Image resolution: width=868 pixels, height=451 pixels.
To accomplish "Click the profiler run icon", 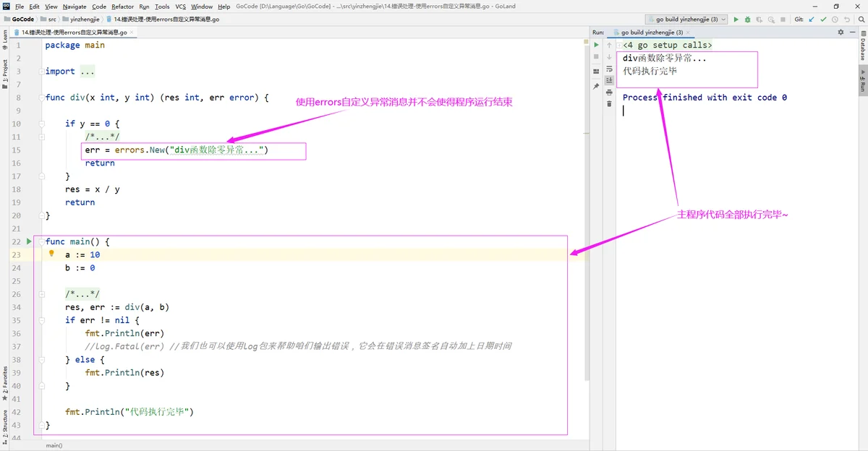I will (771, 20).
